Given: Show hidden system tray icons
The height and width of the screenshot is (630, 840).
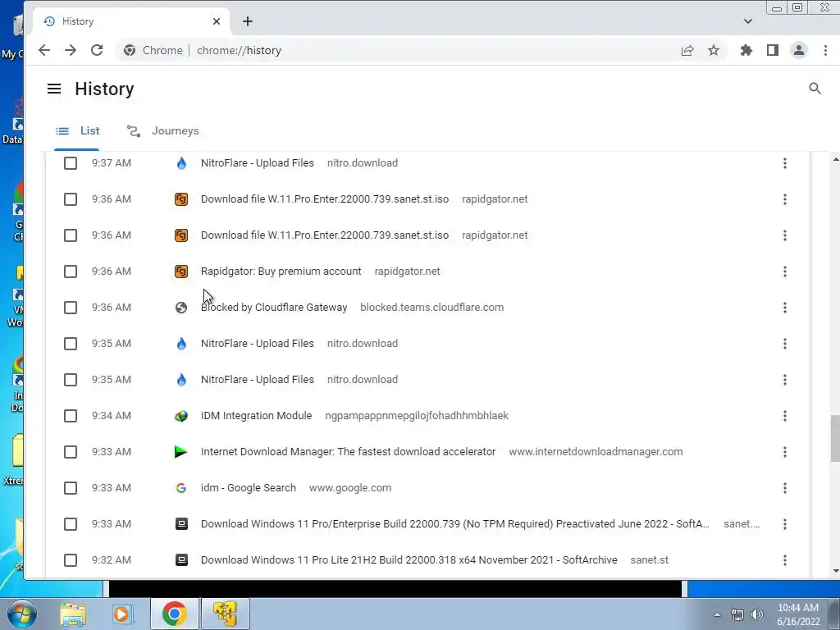Looking at the screenshot, I should click(x=717, y=614).
